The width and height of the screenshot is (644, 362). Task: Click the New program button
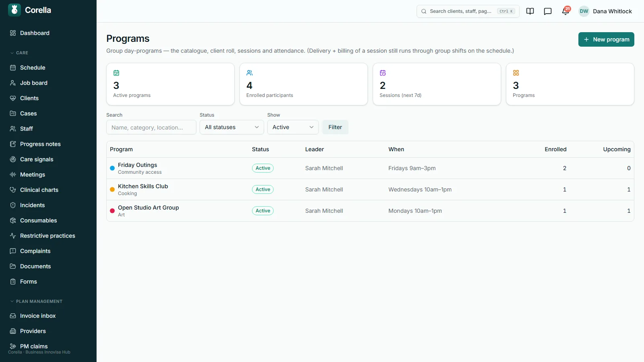pos(606,39)
